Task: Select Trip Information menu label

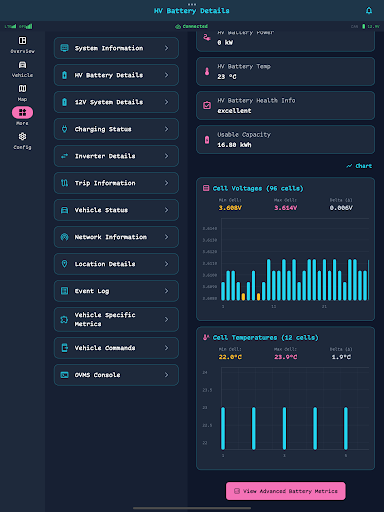Action: (105, 183)
